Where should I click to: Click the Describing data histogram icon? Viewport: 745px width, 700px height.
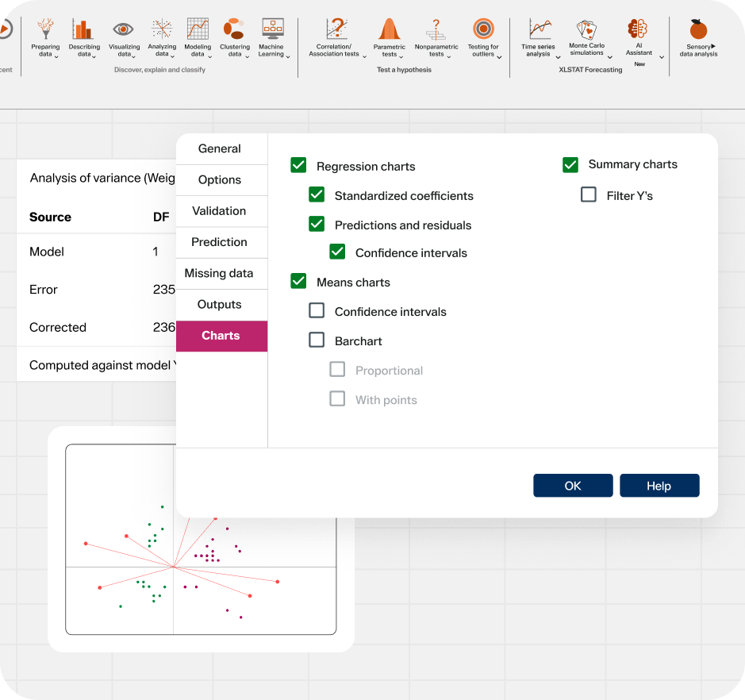pos(83,29)
